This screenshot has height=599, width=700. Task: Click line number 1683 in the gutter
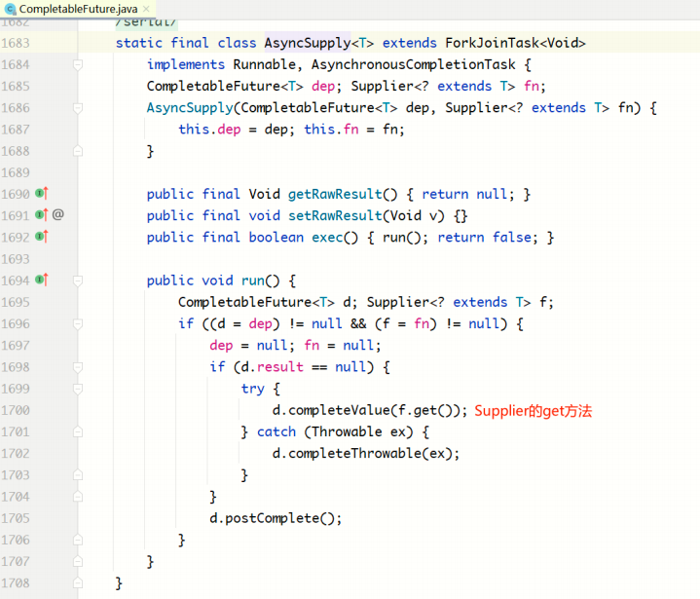[x=16, y=43]
